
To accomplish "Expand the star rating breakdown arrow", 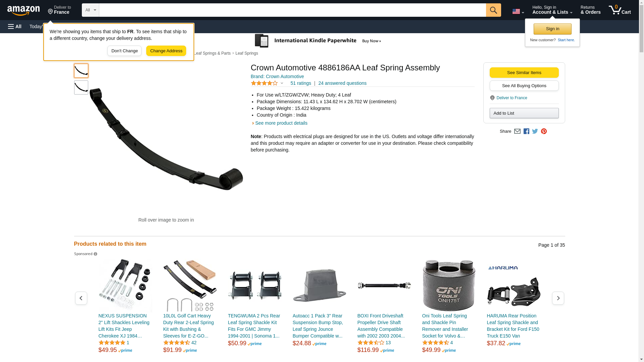I will tap(282, 83).
